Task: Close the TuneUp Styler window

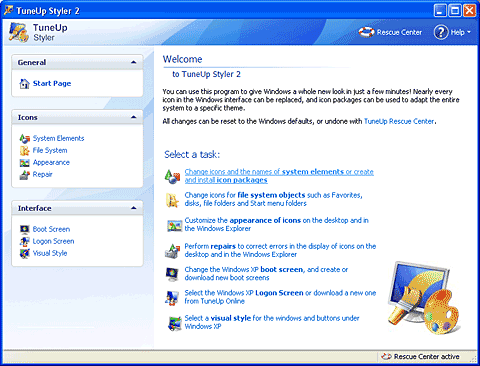Action: click(469, 10)
